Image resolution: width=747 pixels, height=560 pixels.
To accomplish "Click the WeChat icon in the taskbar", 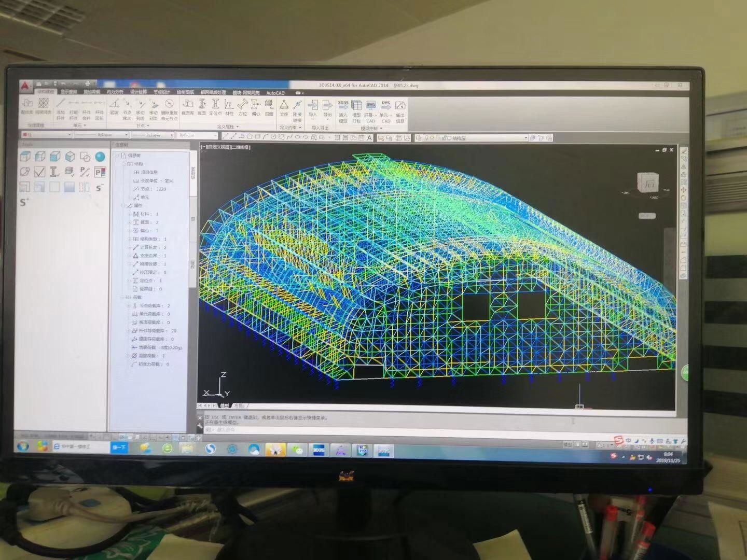I will point(297,450).
